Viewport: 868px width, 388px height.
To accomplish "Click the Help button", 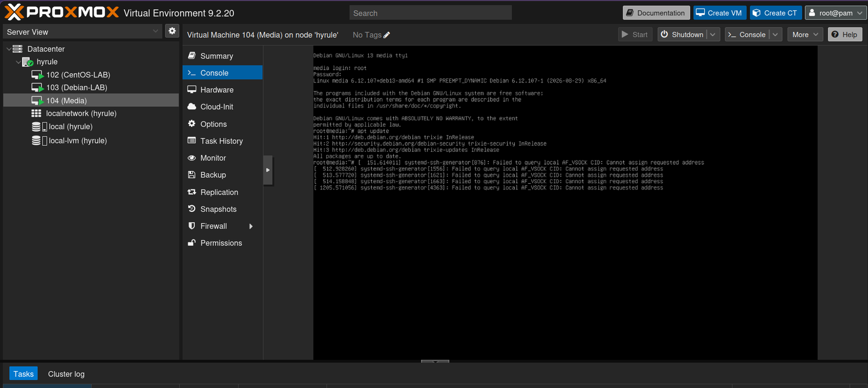I will [x=845, y=35].
